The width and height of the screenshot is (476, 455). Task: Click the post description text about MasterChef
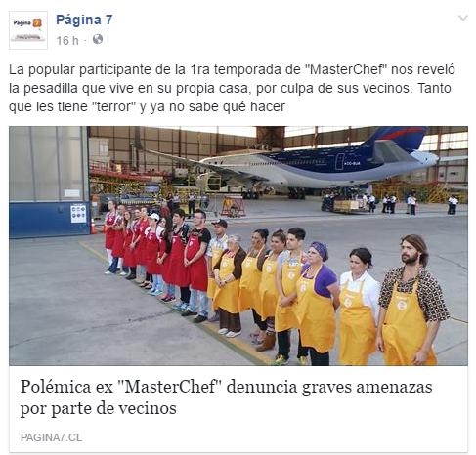coord(232,88)
